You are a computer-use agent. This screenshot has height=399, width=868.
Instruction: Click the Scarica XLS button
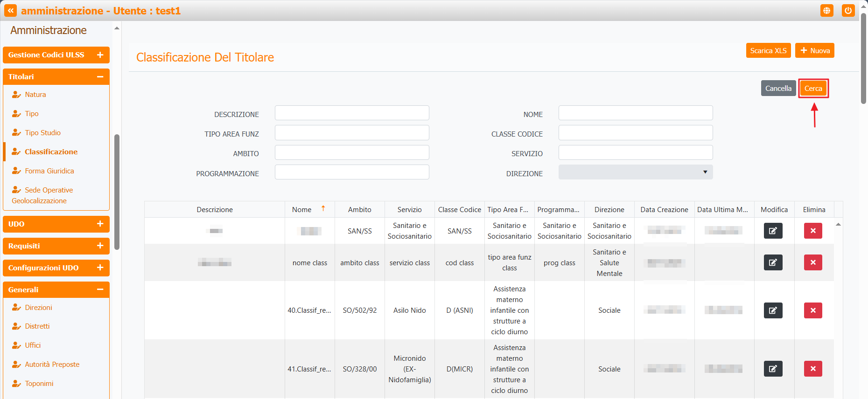pos(768,51)
